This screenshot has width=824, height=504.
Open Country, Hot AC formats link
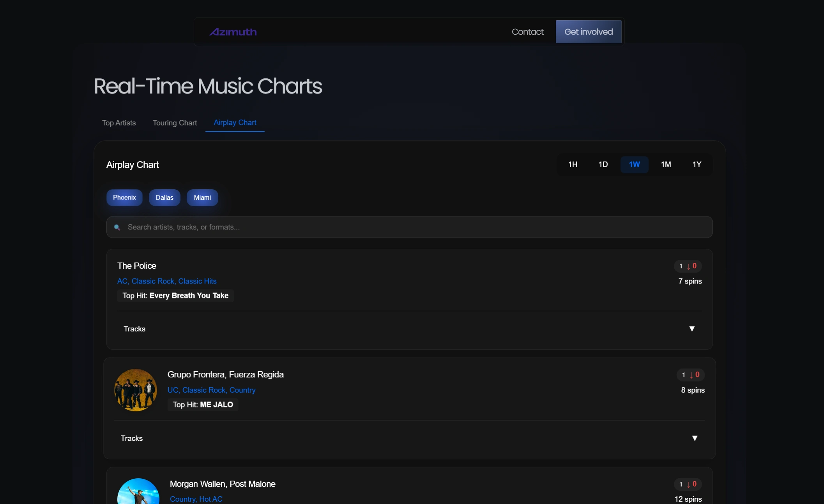pyautogui.click(x=196, y=499)
